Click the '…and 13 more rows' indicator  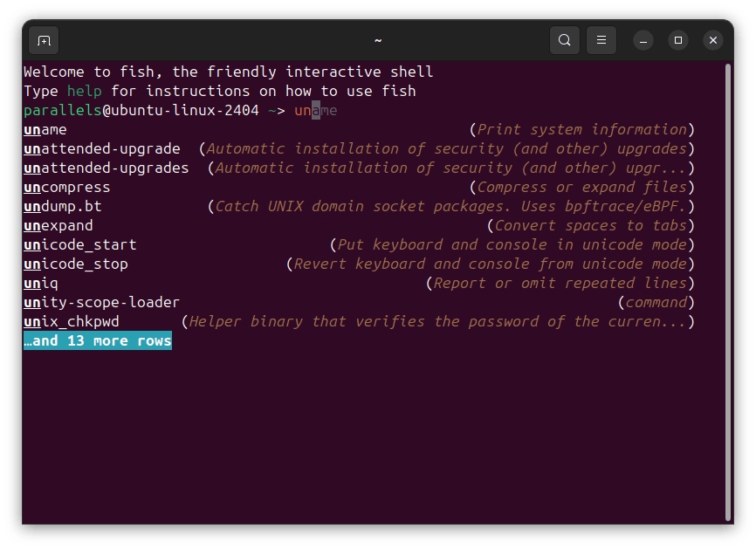coord(98,340)
